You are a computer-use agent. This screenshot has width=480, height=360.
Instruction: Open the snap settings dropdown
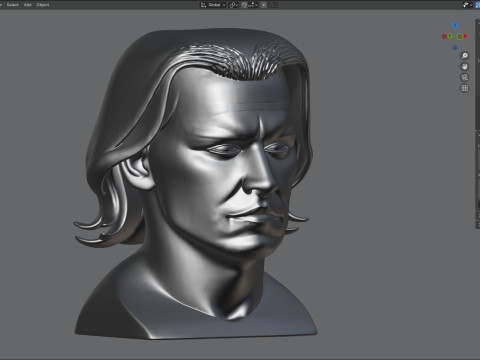click(x=253, y=5)
